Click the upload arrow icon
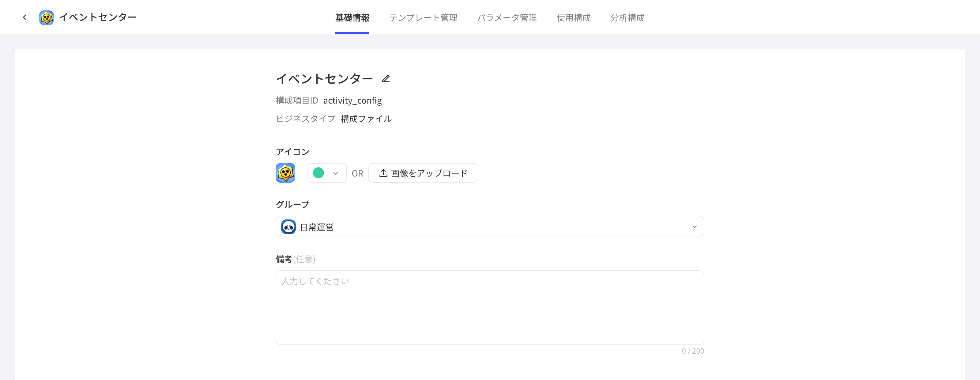Viewport: 980px width, 380px height. point(383,173)
